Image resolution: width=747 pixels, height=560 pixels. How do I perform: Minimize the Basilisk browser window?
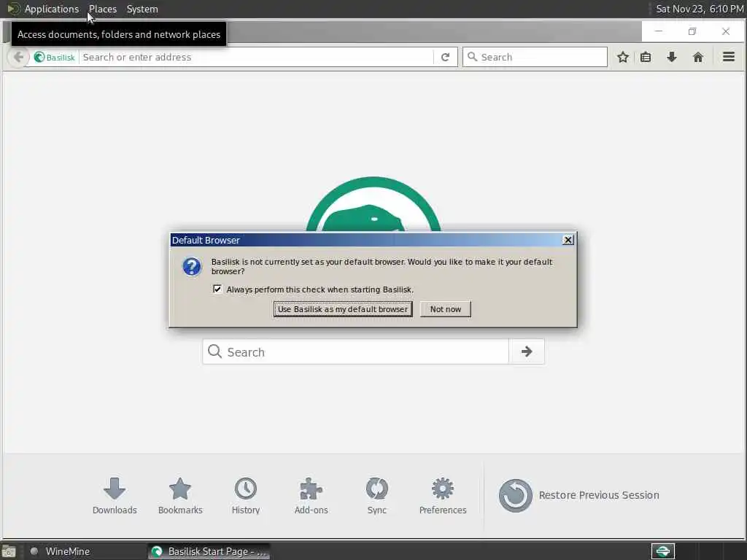click(x=659, y=31)
